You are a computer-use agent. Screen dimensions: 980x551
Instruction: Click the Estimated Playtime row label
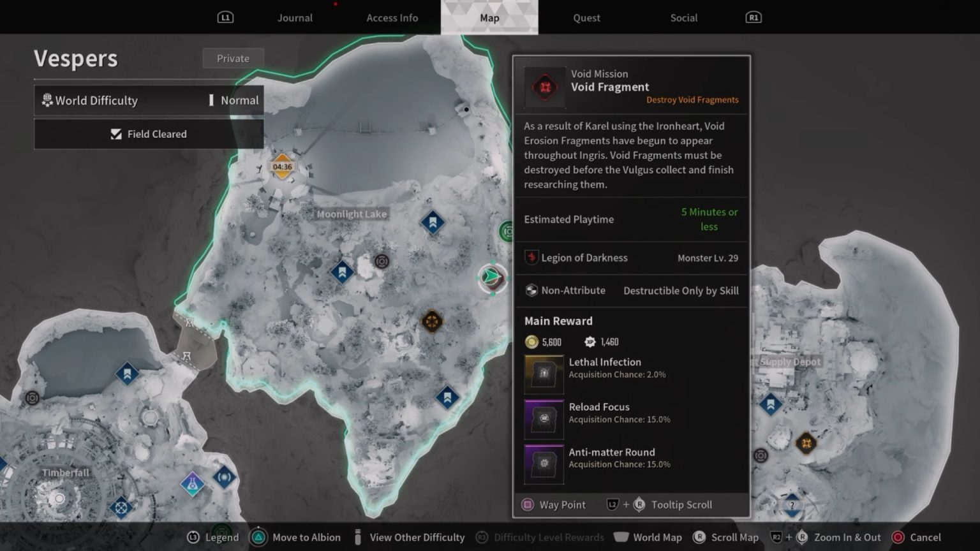point(569,219)
